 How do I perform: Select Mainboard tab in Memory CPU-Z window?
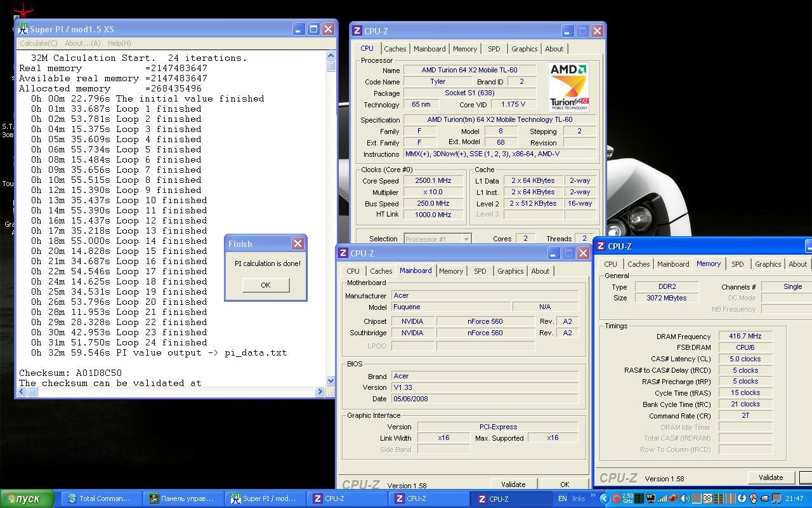673,264
